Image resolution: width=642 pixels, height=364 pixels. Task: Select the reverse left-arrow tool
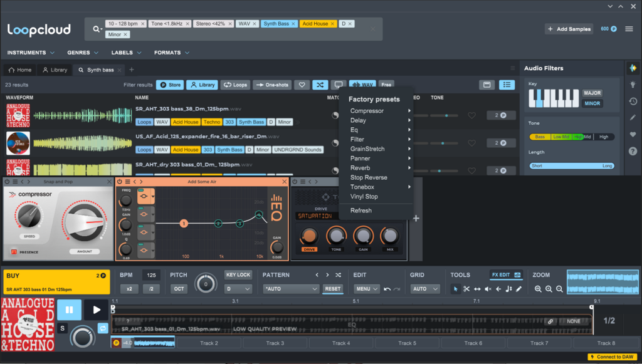coord(498,289)
